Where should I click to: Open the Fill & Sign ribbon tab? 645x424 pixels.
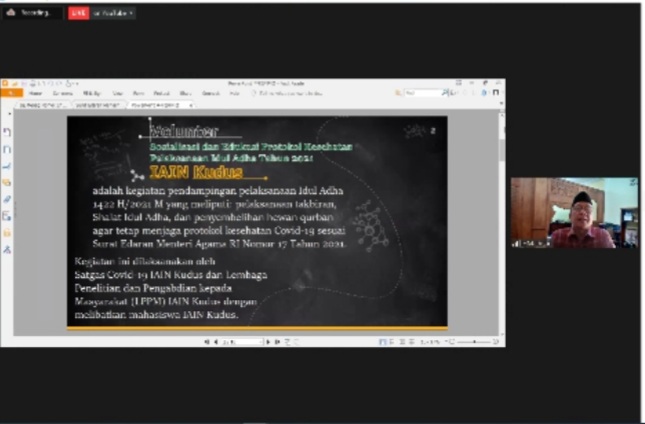coord(91,93)
